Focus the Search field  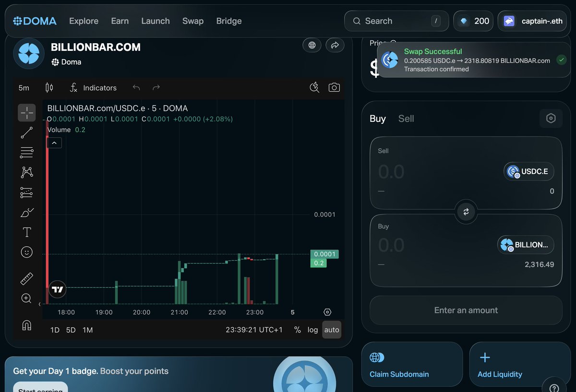396,21
